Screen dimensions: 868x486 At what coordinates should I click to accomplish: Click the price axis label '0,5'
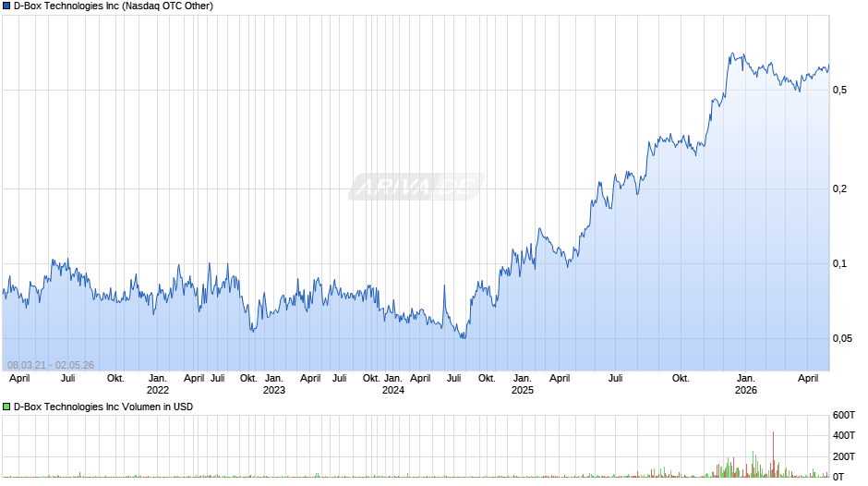839,90
